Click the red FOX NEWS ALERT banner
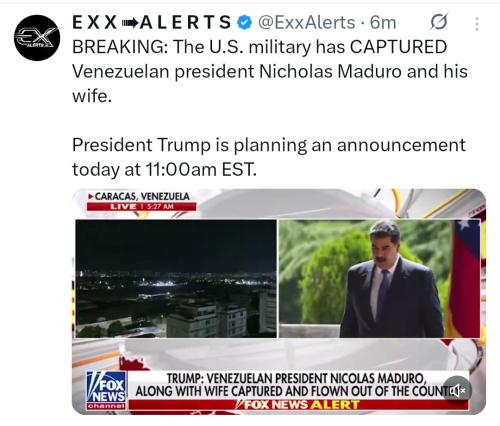The height and width of the screenshot is (426, 500). tap(298, 405)
